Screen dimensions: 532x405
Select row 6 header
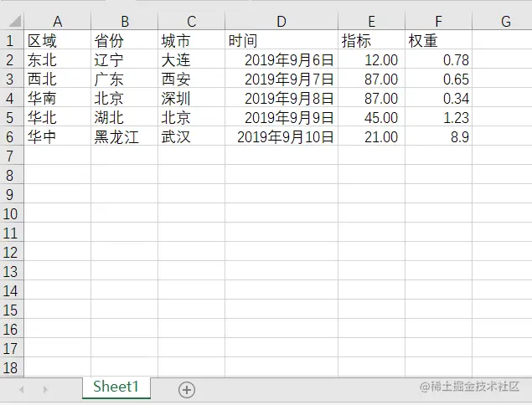pos(10,137)
